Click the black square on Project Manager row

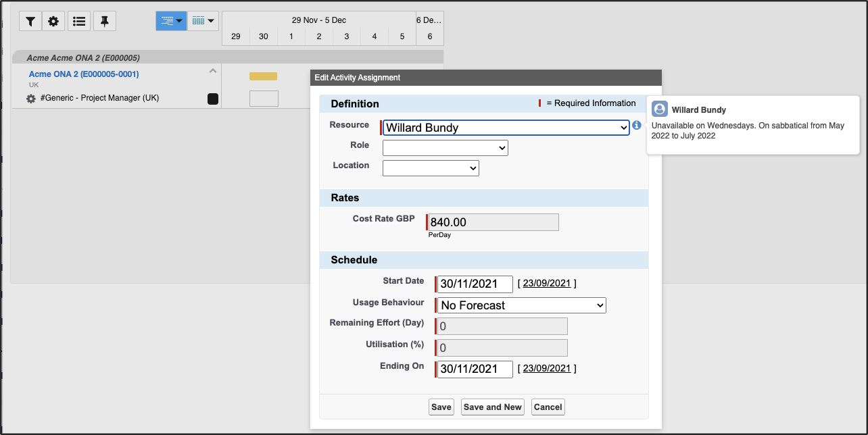[x=213, y=99]
